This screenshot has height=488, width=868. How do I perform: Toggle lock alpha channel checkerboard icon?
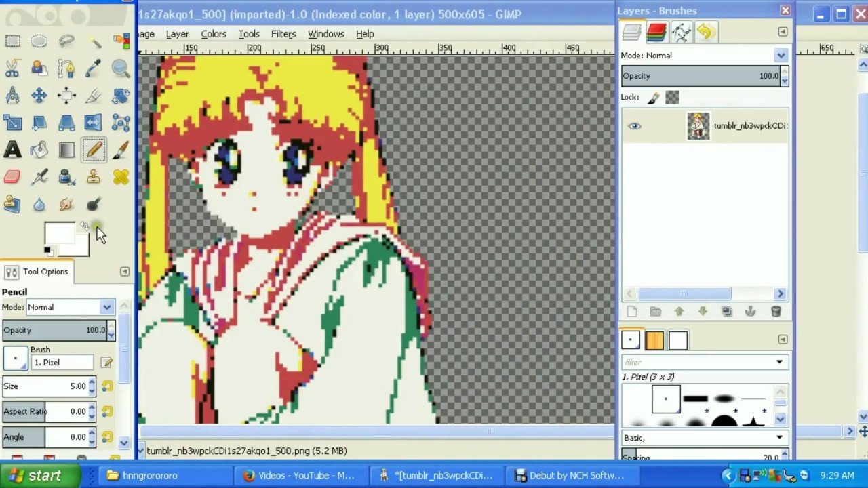[672, 98]
